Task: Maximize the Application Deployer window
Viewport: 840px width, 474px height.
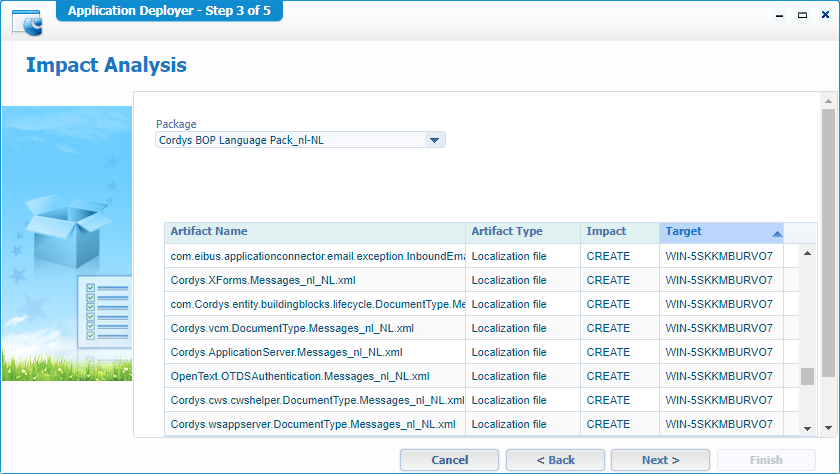Action: pyautogui.click(x=802, y=15)
